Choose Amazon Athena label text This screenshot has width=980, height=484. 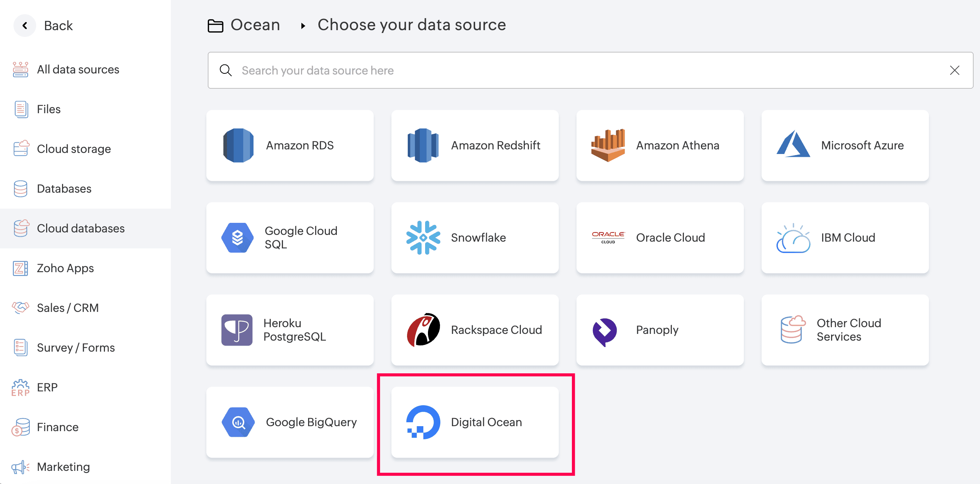[678, 145]
